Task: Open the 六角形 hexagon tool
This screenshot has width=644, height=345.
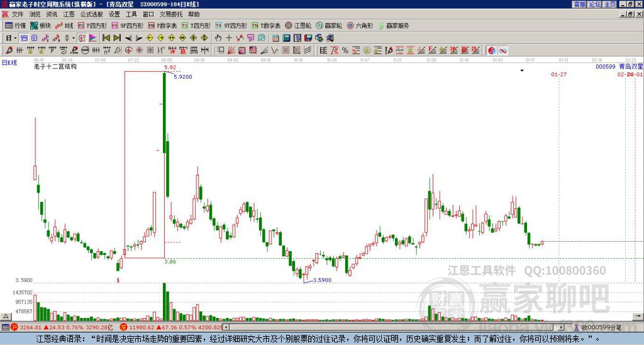Action: point(360,26)
